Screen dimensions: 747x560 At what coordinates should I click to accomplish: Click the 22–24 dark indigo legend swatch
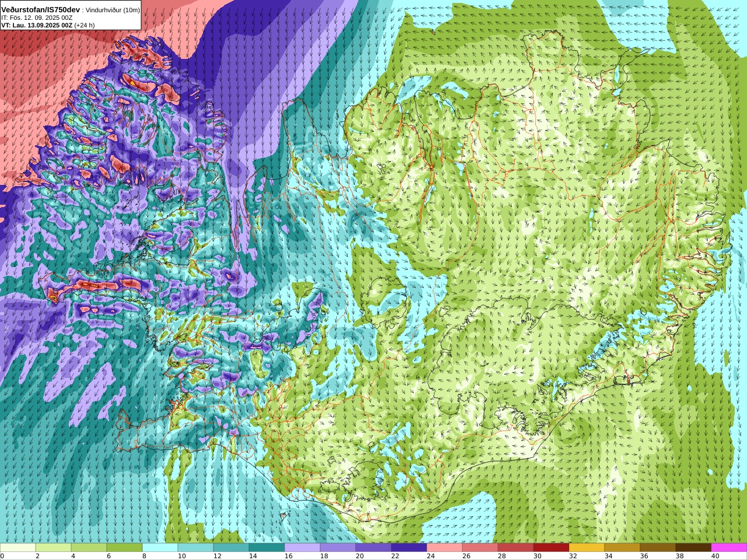pyautogui.click(x=409, y=548)
